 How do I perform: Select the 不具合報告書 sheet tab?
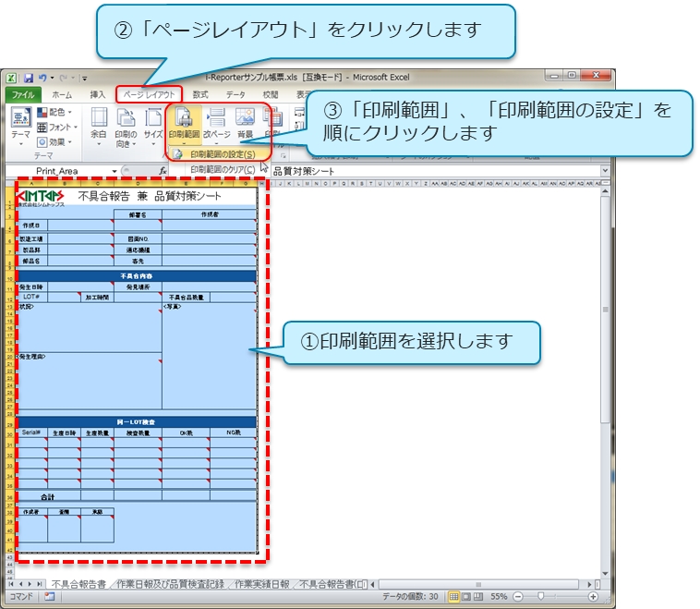point(78,584)
